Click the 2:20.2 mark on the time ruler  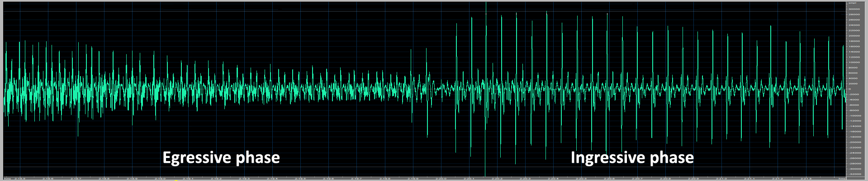point(497,178)
